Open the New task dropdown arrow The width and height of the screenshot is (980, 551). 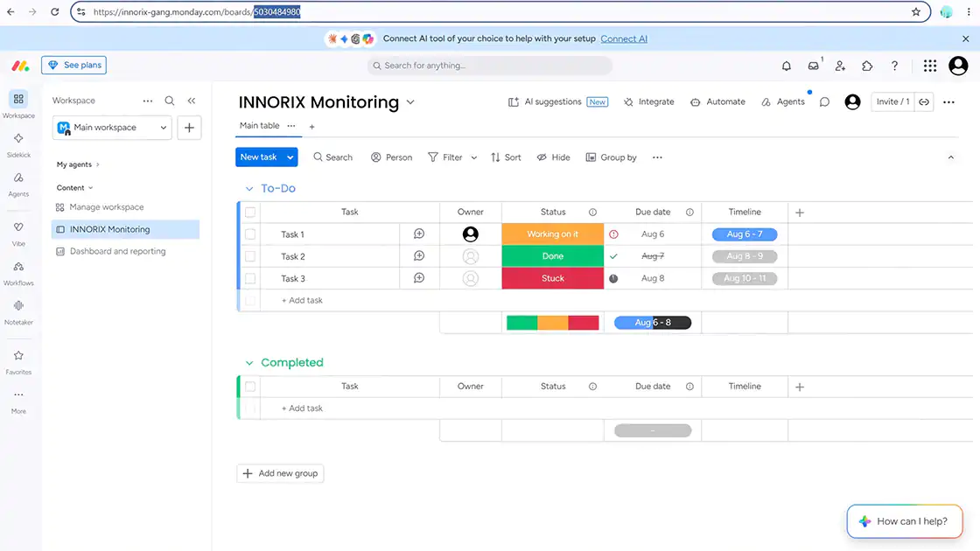point(290,157)
